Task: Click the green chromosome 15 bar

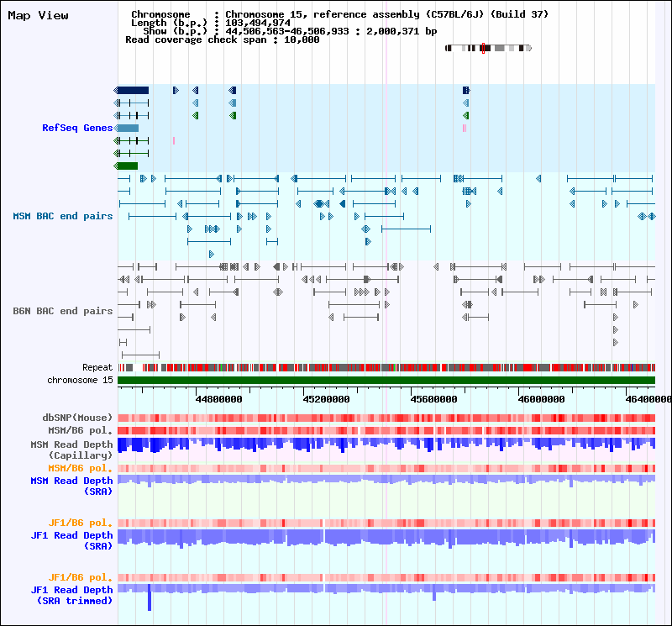Action: (386, 381)
